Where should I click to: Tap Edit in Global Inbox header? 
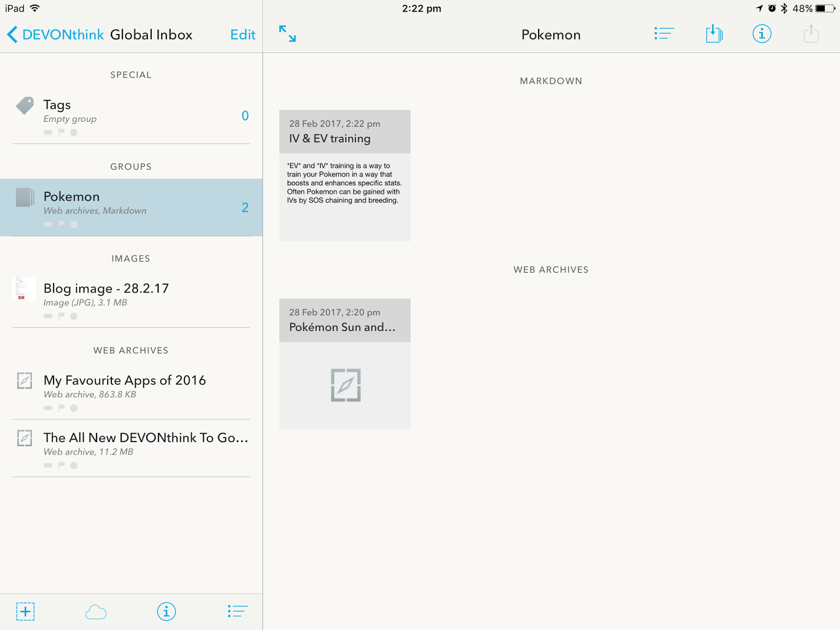[x=243, y=35]
